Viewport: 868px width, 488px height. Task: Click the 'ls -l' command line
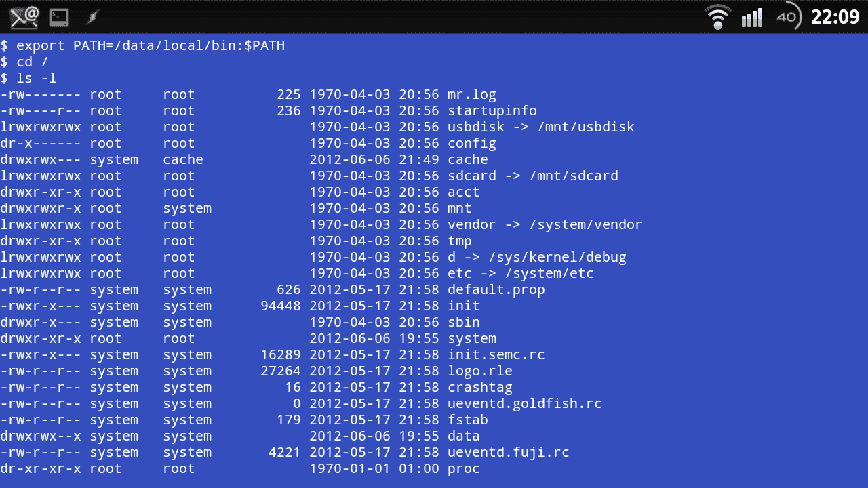(x=28, y=79)
